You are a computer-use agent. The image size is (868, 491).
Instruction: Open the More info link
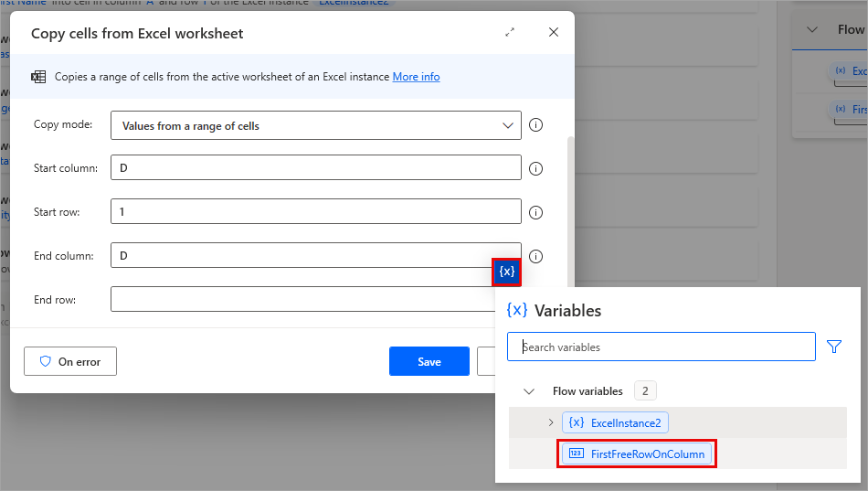pyautogui.click(x=417, y=77)
